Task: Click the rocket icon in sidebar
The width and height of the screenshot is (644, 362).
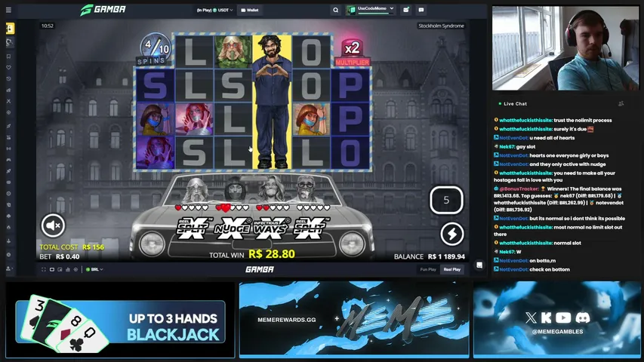Action: tap(8, 170)
